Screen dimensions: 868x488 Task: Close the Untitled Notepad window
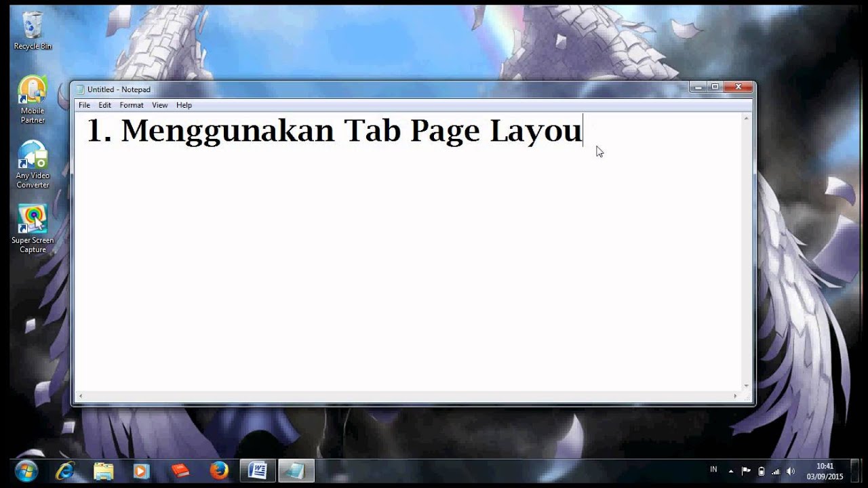(x=738, y=87)
